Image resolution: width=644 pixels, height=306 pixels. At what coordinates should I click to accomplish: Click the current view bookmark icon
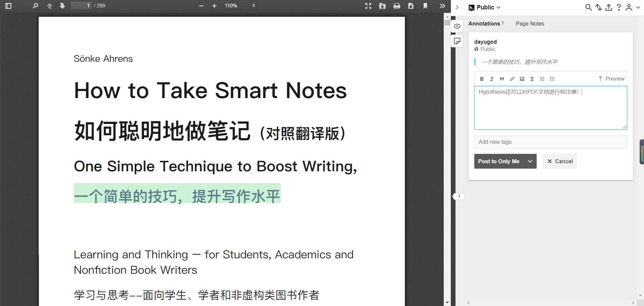click(x=425, y=6)
